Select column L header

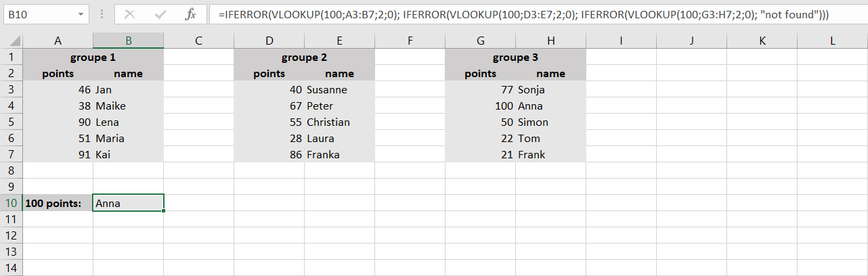[x=832, y=41]
